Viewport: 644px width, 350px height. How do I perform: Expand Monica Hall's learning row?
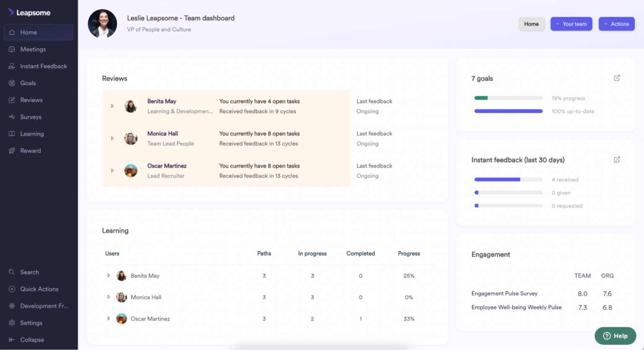click(109, 297)
